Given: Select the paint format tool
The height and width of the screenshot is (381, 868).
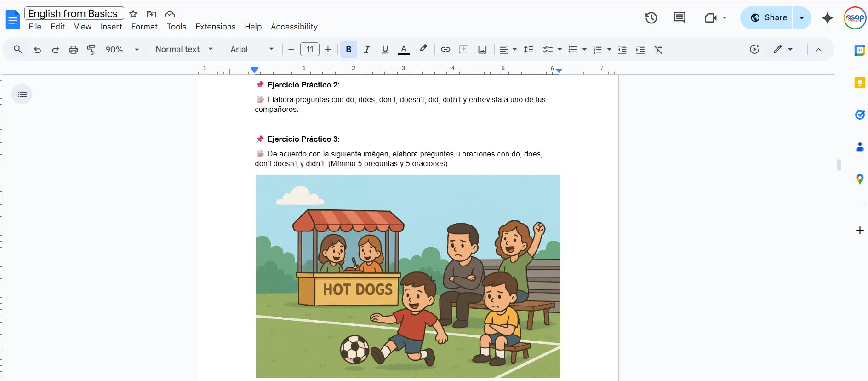Looking at the screenshot, I should click(91, 50).
